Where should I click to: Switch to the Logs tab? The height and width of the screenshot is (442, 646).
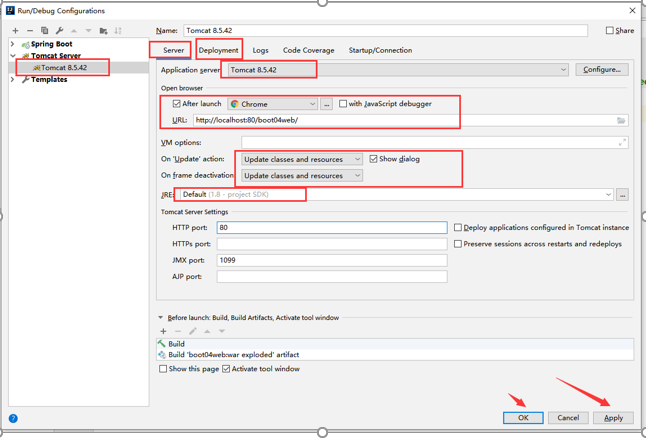point(260,50)
